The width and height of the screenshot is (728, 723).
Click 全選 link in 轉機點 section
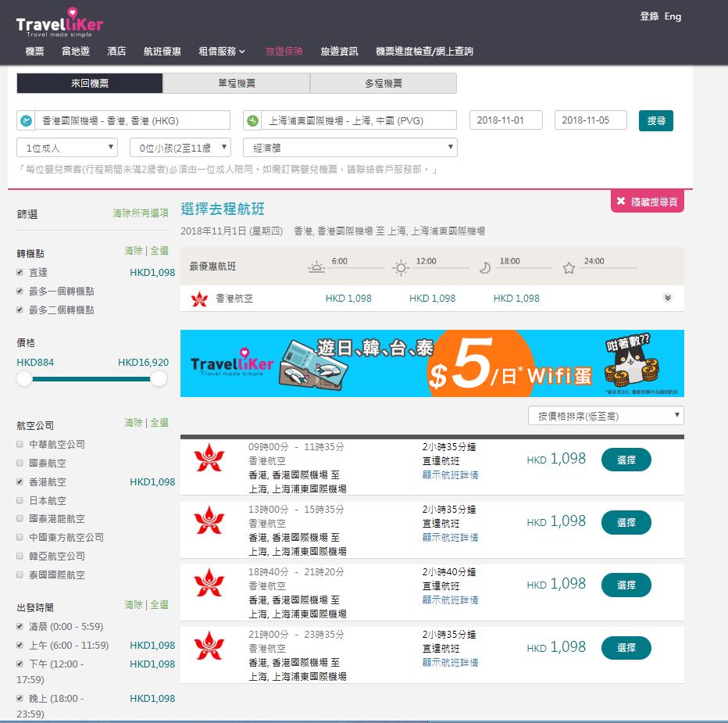(159, 250)
